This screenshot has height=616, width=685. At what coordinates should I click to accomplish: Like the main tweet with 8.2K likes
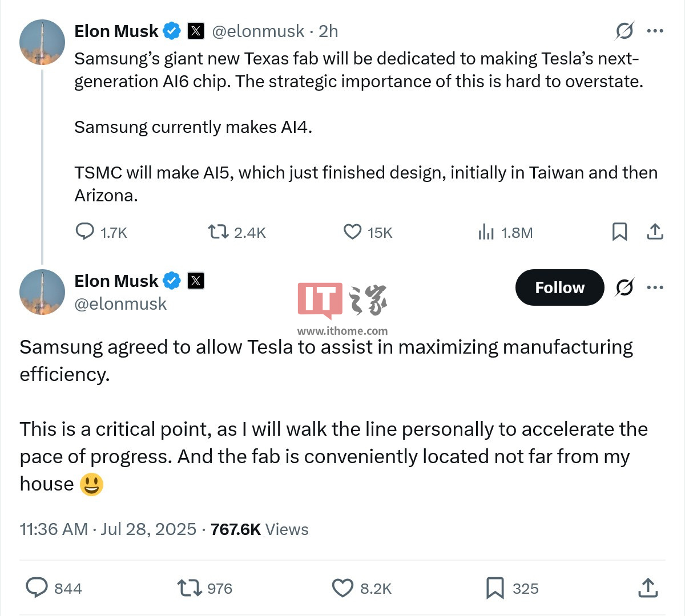pyautogui.click(x=342, y=587)
